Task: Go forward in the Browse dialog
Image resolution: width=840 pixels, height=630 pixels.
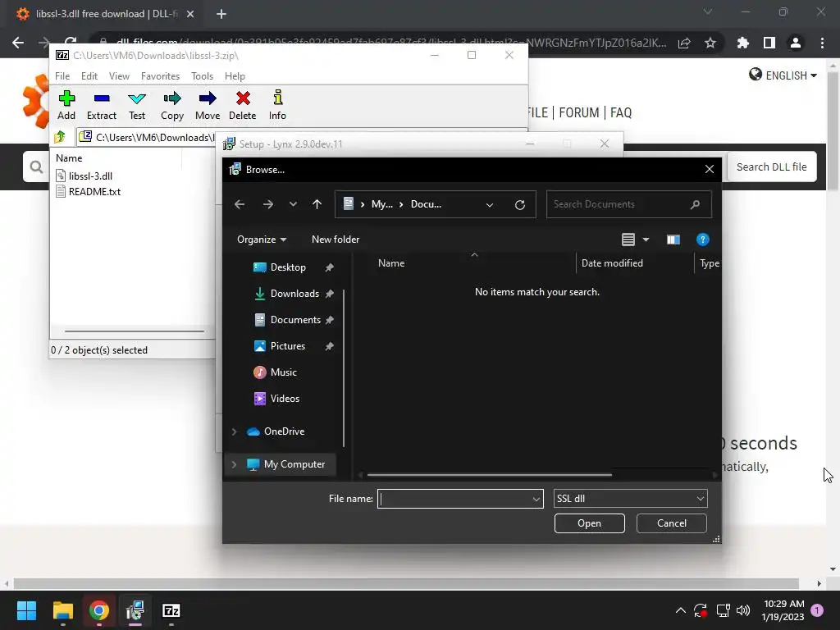Action: 268,204
